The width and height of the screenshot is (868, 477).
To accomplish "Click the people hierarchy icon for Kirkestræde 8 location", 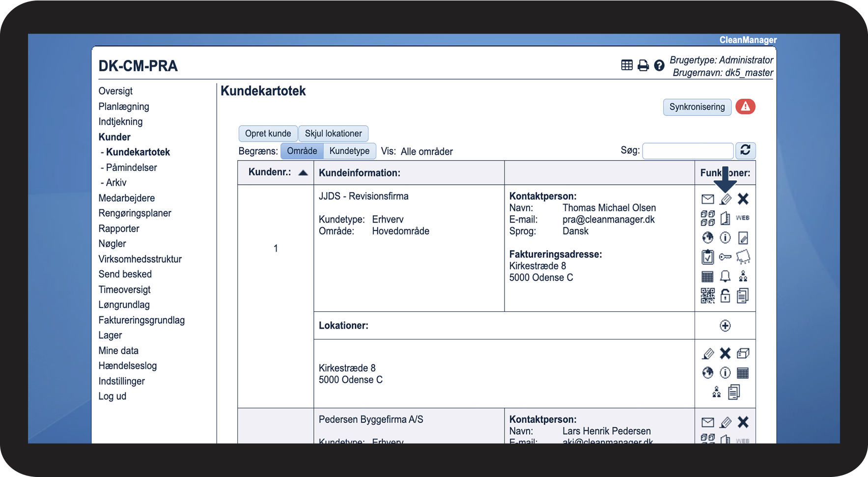I will point(717,392).
